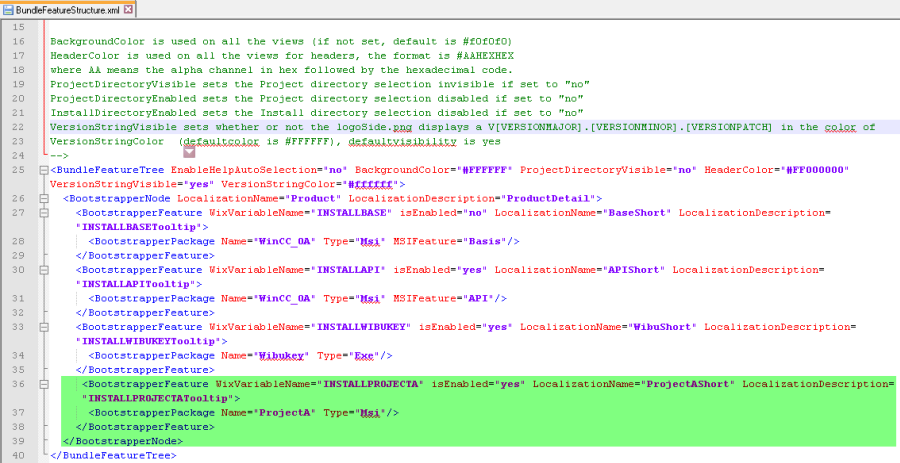Click the #AAHEXHEX format text on line 17

coord(486,56)
